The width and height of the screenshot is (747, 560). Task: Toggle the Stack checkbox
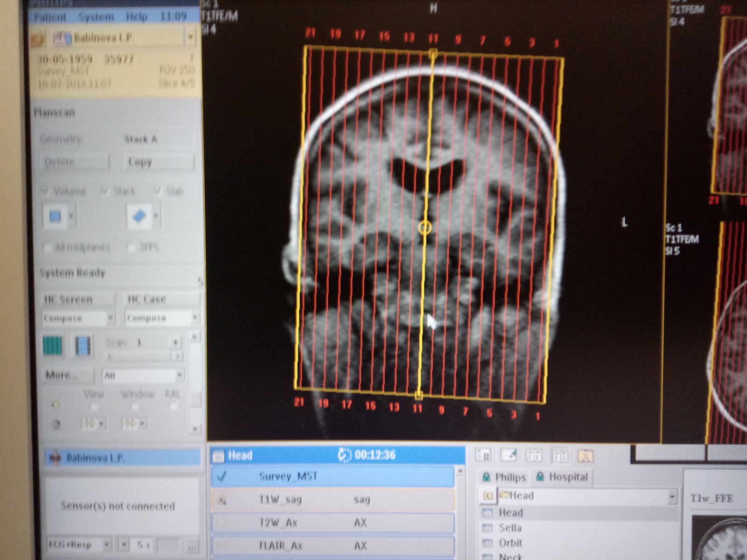105,190
